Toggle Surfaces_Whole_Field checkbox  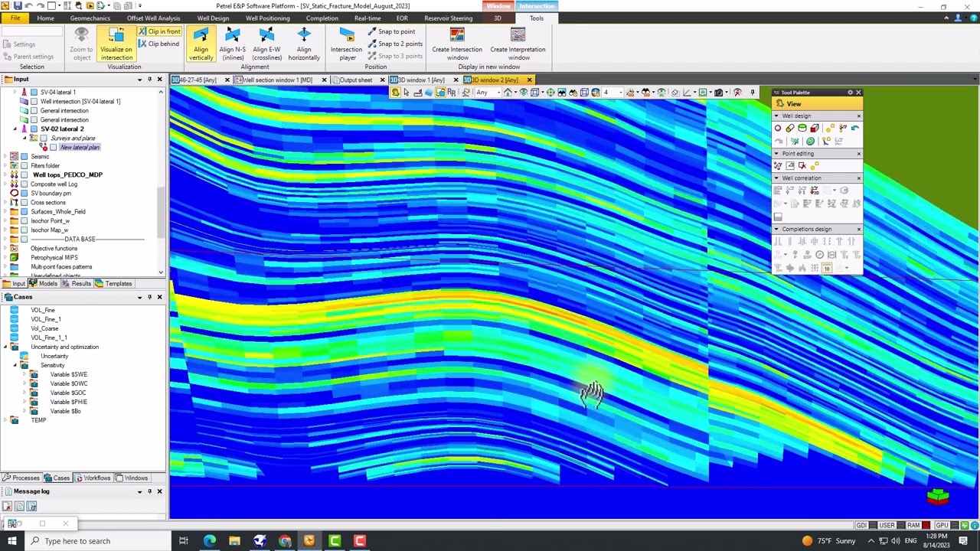point(24,211)
